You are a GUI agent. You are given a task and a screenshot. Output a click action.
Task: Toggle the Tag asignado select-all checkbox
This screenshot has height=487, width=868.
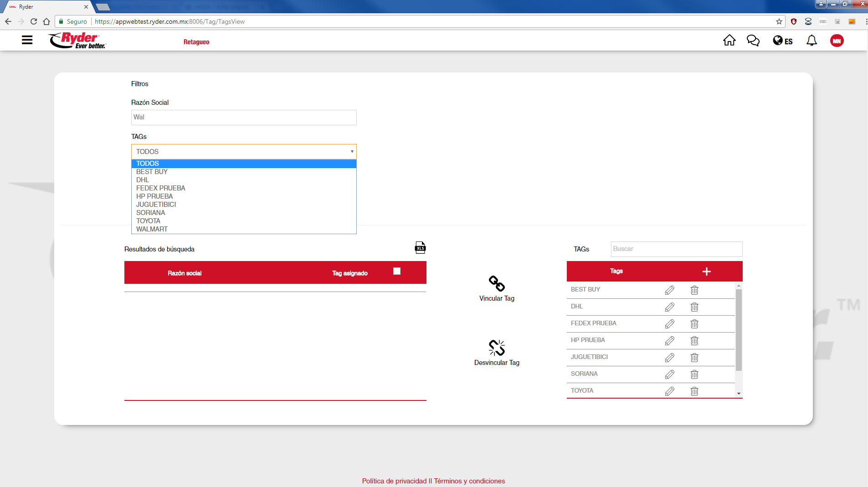[x=397, y=271]
